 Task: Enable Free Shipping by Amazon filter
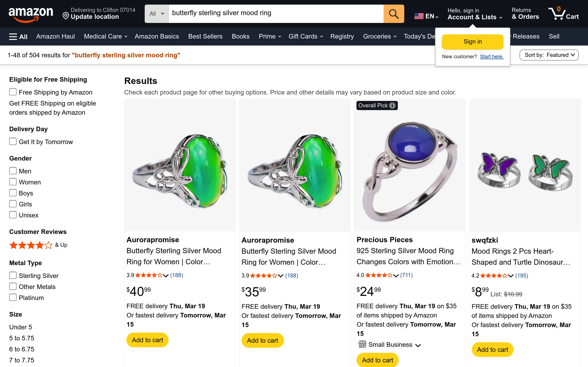point(13,92)
